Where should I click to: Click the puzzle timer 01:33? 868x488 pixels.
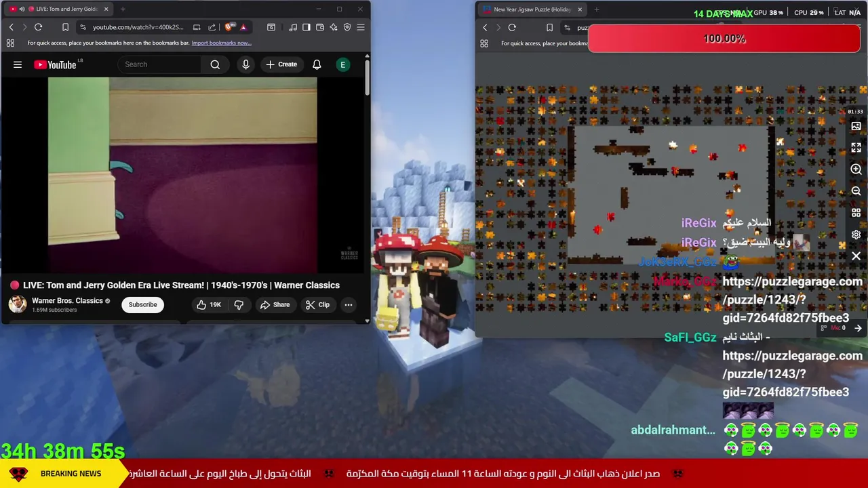pyautogui.click(x=855, y=111)
